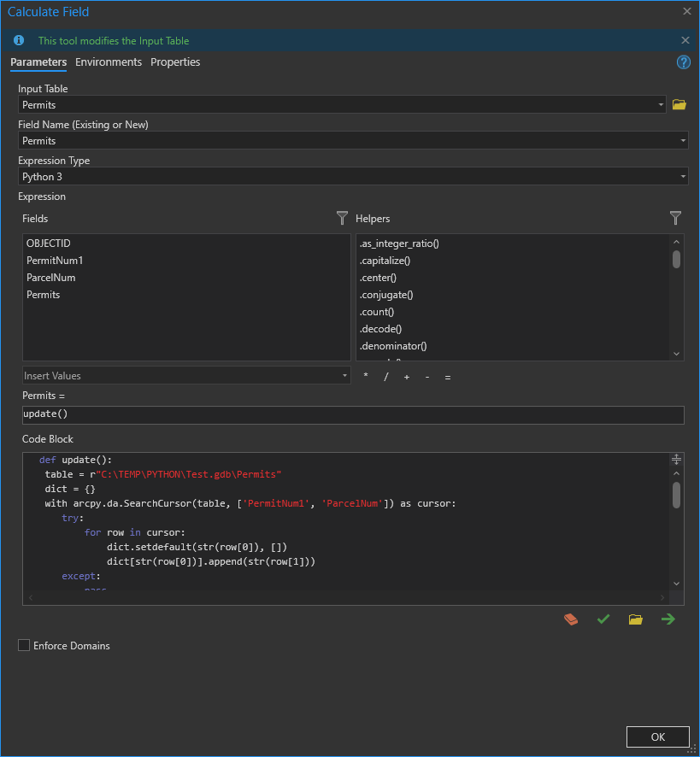Insert the multiplication operator
The image size is (700, 757).
tap(365, 375)
